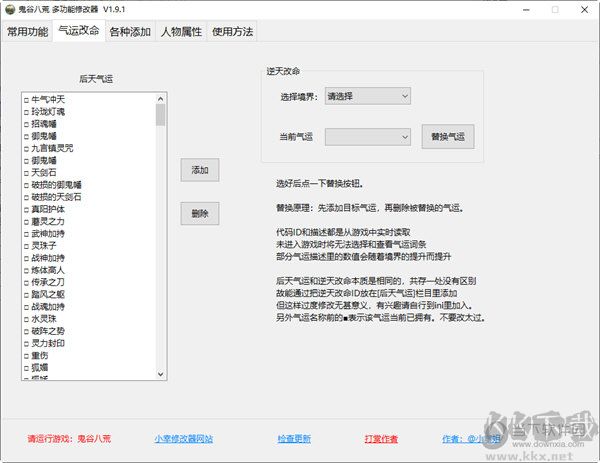
Task: Tick the 真阳护体 checkbox
Action: 29,209
